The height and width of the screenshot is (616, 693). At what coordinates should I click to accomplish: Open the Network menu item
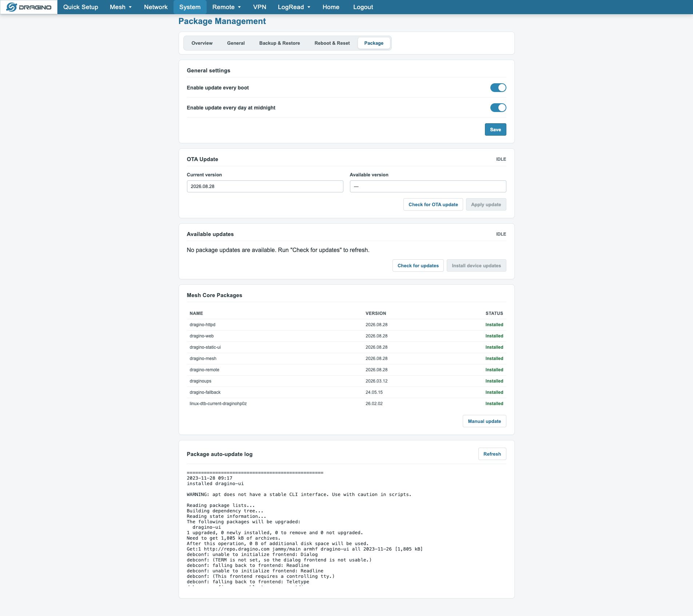click(156, 7)
